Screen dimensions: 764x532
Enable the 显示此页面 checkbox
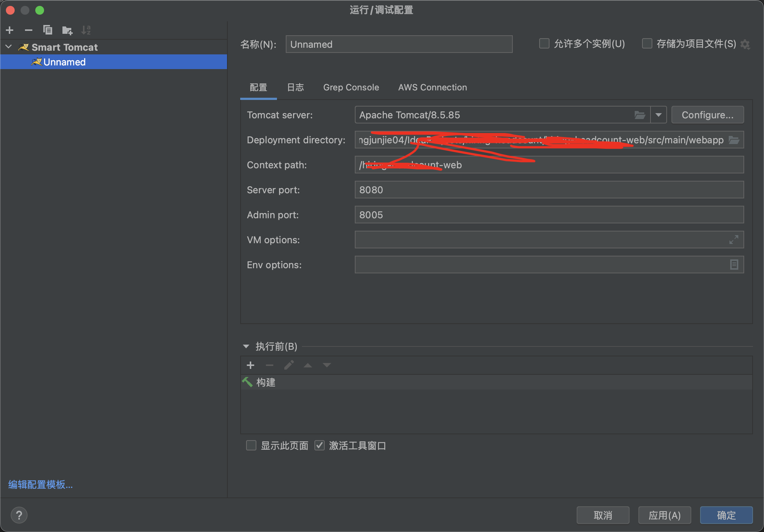(251, 446)
